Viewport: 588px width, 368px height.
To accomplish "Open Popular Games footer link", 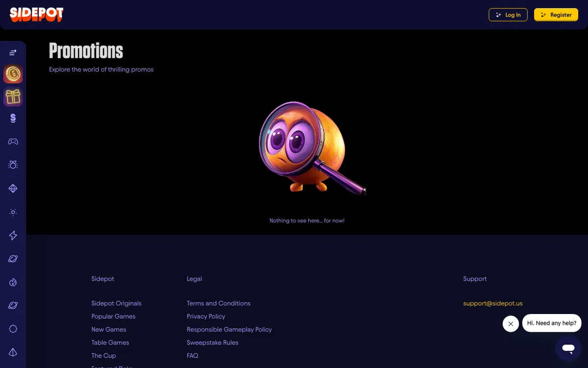I will (113, 316).
